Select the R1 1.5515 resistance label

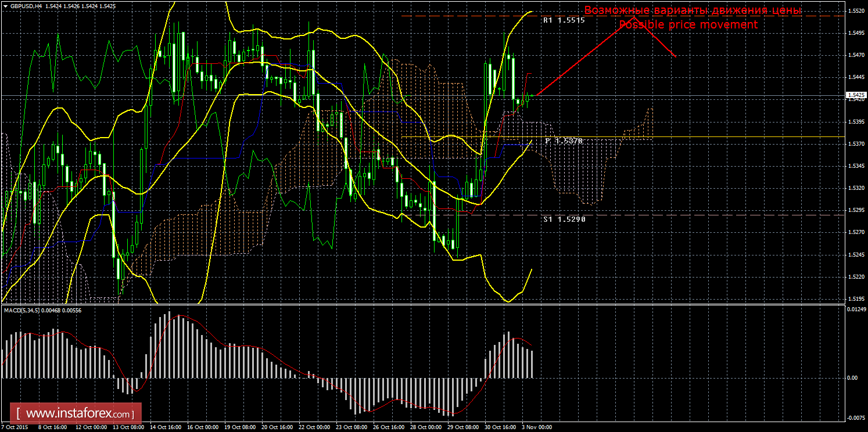563,20
